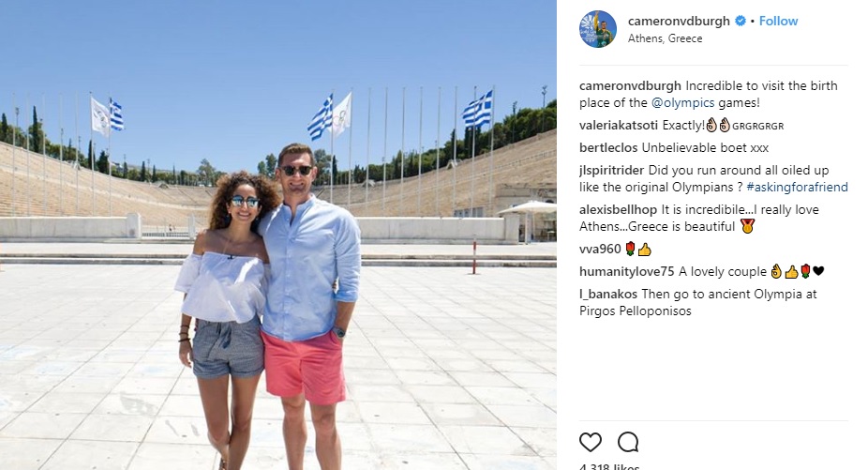Open the @olympics mention link

(682, 102)
